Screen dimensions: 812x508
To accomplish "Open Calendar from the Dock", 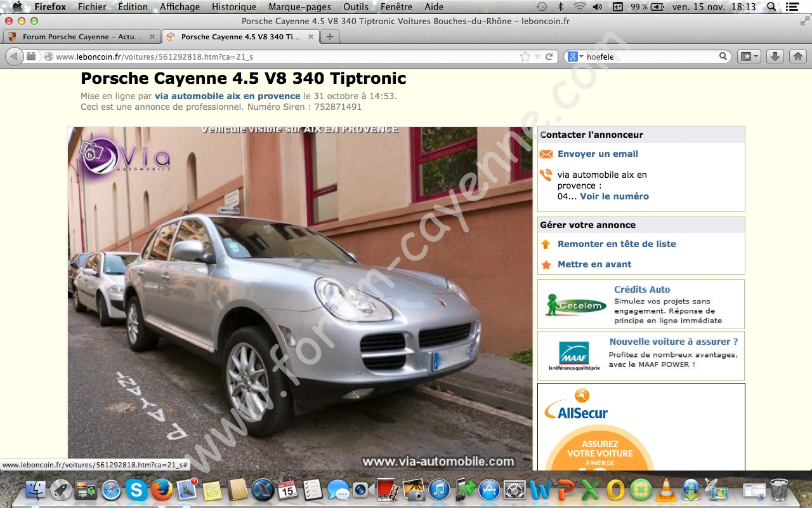I will coord(287,490).
